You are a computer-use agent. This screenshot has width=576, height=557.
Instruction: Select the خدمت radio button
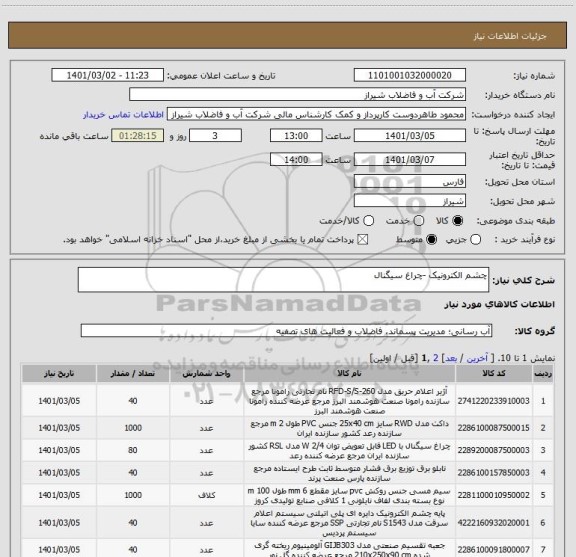pyautogui.click(x=419, y=220)
